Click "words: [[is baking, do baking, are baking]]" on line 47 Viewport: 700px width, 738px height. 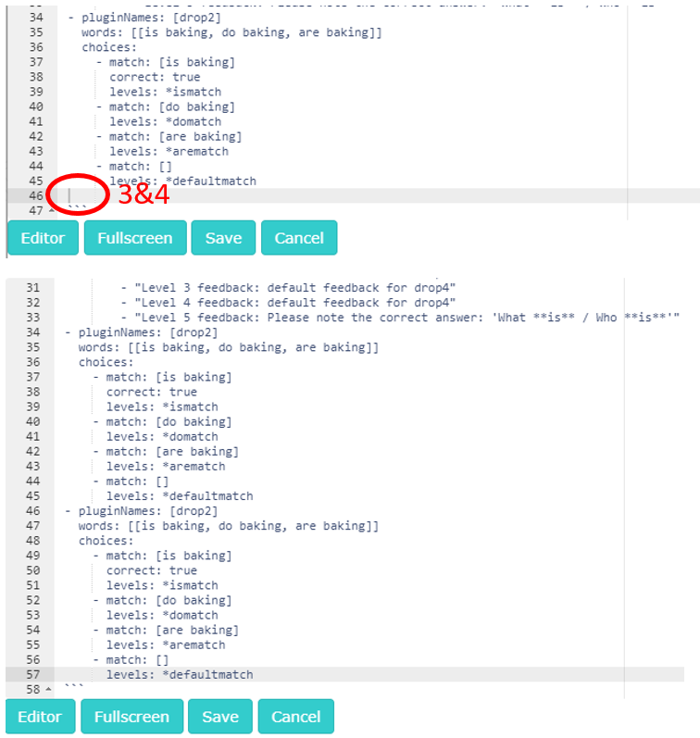pyautogui.click(x=229, y=526)
